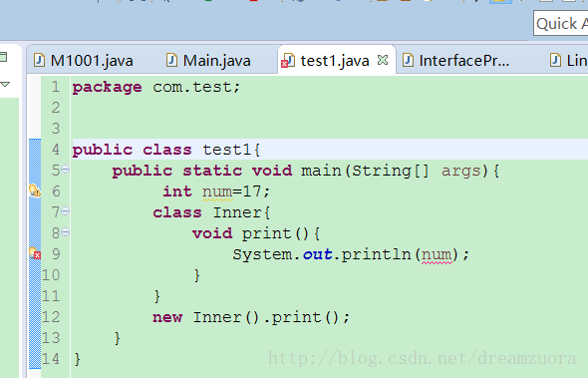
Task: Collapse the Inner class fold on line 7
Action: (x=65, y=211)
